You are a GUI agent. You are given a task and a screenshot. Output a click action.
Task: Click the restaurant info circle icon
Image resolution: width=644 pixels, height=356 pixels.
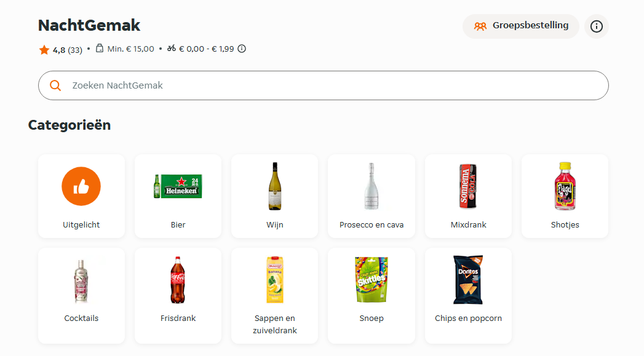click(596, 26)
